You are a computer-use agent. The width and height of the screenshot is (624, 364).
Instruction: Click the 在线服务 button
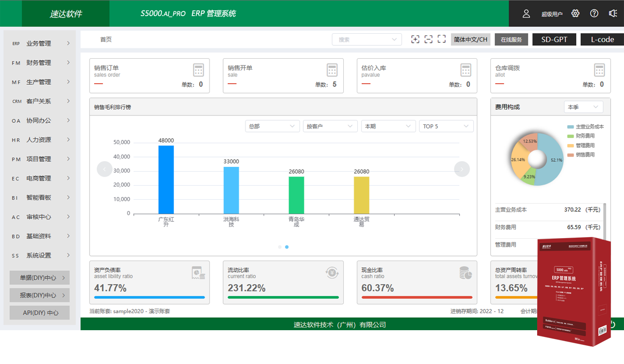tap(511, 40)
